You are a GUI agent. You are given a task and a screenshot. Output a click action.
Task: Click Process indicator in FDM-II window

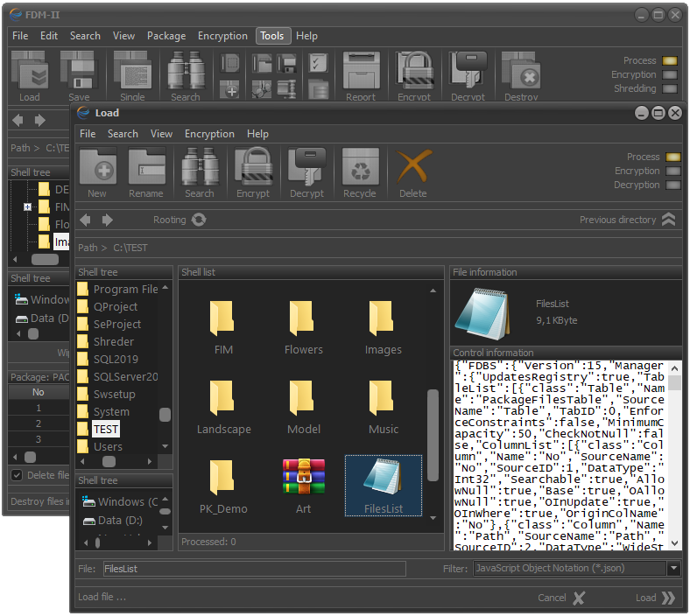[x=669, y=60]
